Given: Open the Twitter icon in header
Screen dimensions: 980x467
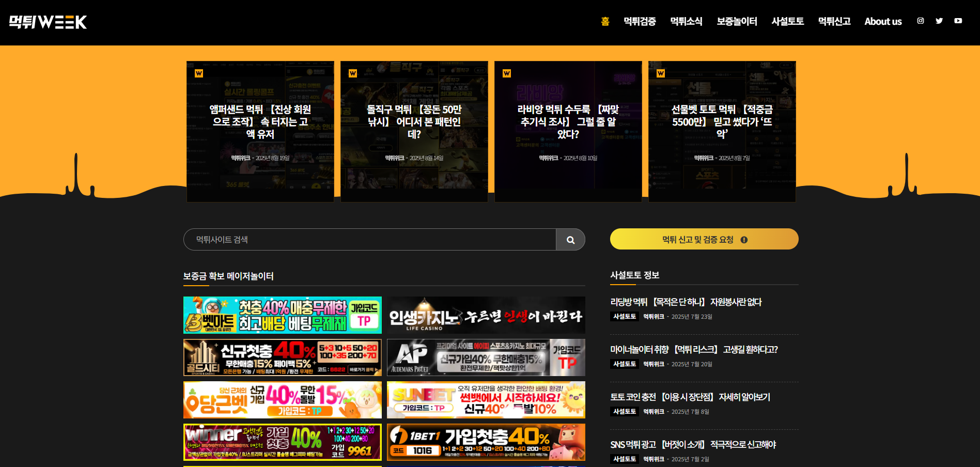Looking at the screenshot, I should pyautogui.click(x=939, y=21).
